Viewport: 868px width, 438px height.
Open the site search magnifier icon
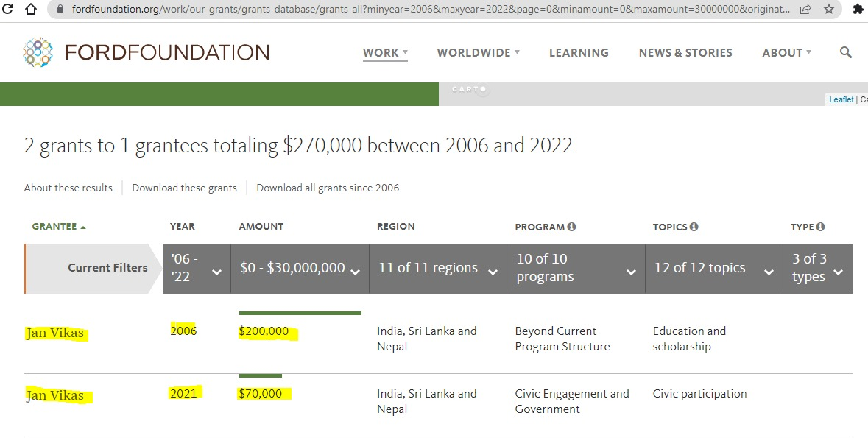point(845,52)
